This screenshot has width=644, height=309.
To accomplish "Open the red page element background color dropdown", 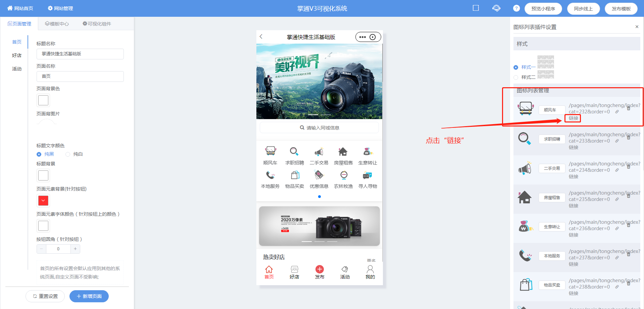I will pyautogui.click(x=43, y=201).
